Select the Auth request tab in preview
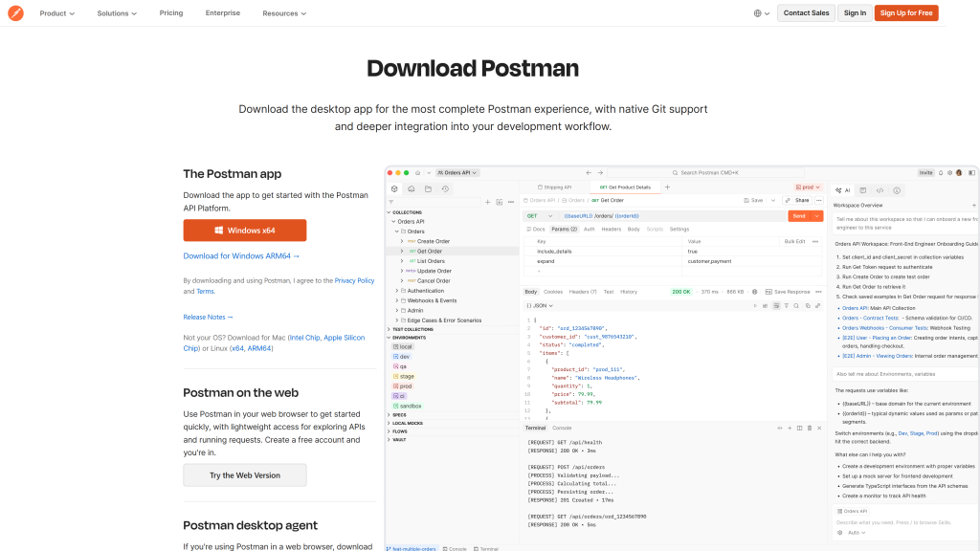Image resolution: width=980 pixels, height=551 pixels. (589, 229)
